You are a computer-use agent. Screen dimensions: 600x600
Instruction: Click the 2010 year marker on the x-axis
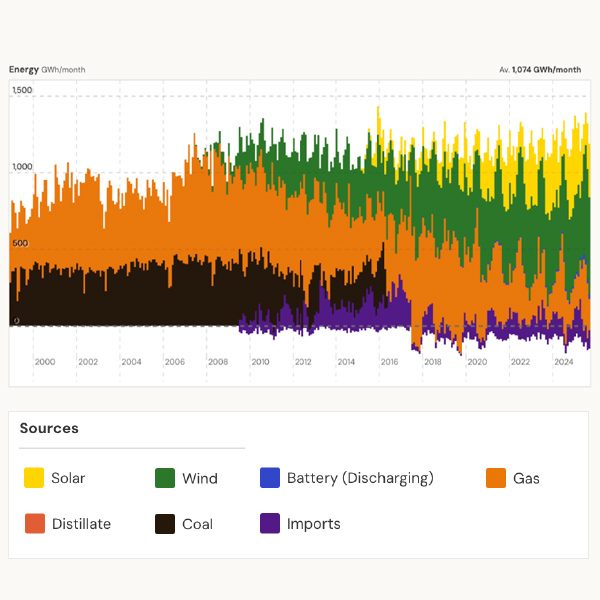tap(260, 361)
